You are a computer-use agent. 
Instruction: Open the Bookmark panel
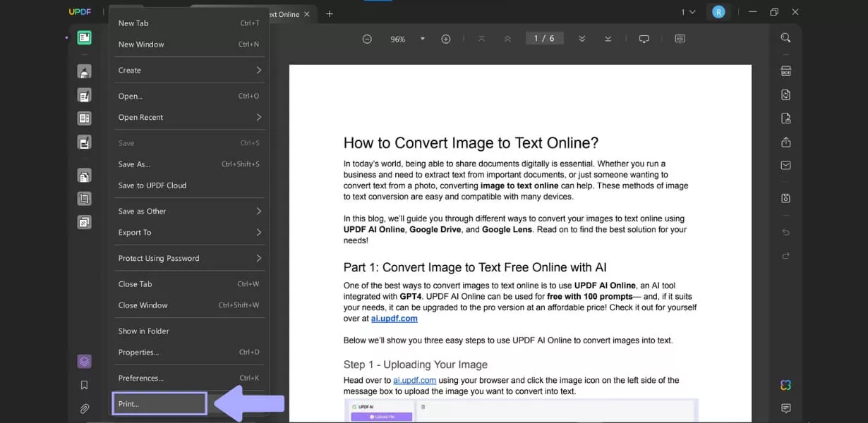[x=85, y=385]
